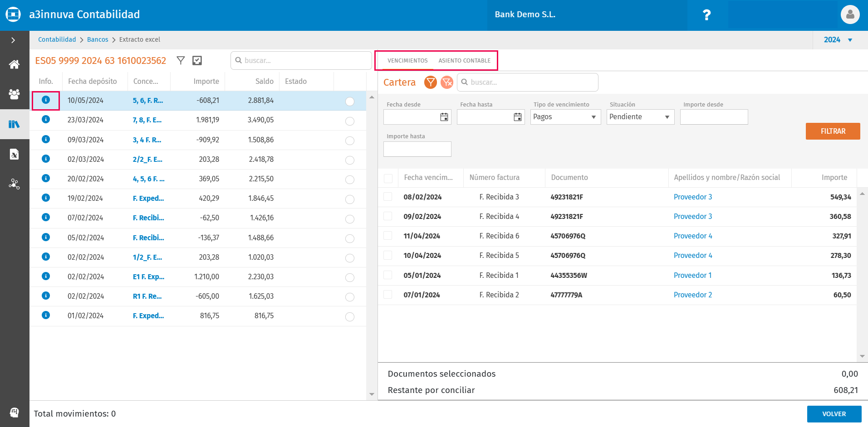The image size is (868, 427).
Task: Open the Fecha desde calendar picker
Action: pos(444,117)
